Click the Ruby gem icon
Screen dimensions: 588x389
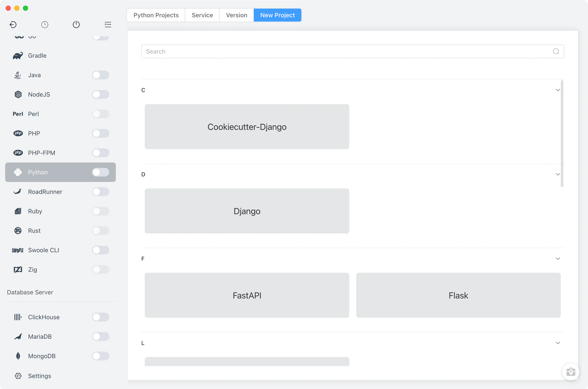pos(18,211)
